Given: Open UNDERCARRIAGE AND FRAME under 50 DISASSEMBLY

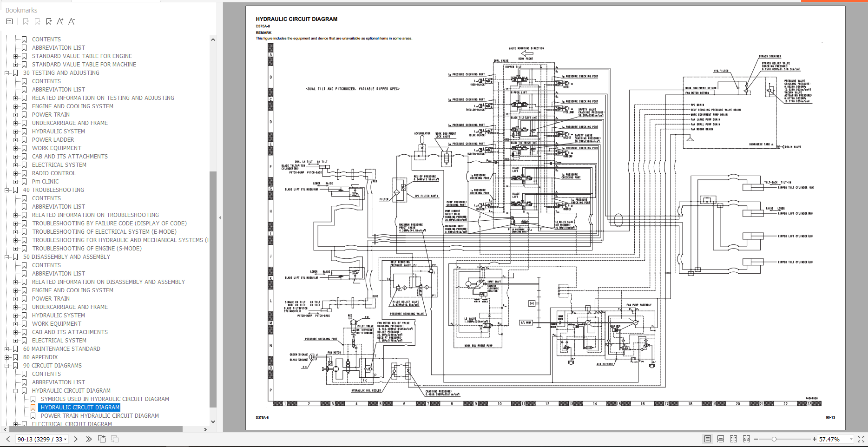Looking at the screenshot, I should (x=70, y=307).
